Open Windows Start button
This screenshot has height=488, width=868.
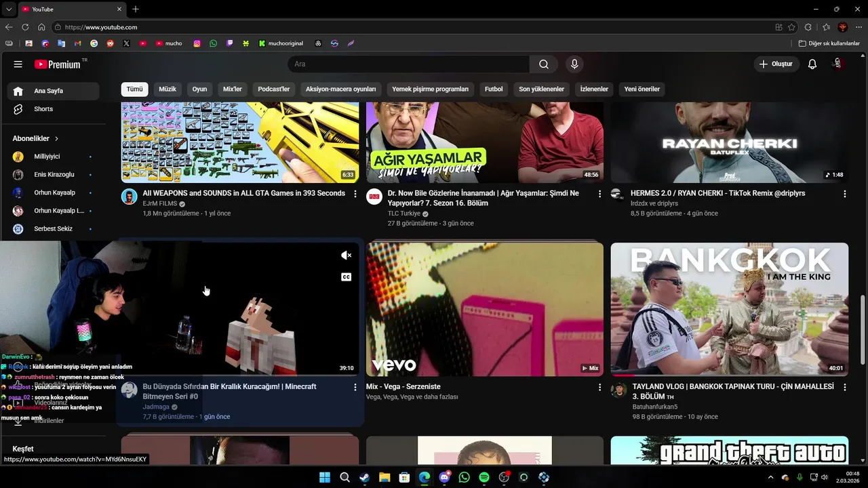325,477
